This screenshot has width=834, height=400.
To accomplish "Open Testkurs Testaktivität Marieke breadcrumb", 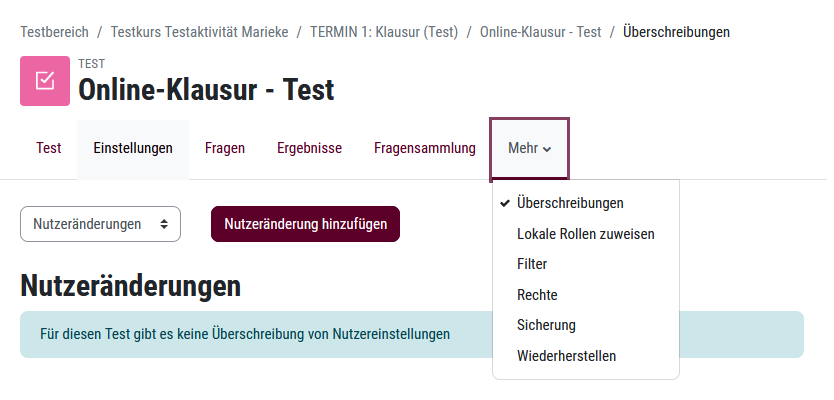I will 198,32.
